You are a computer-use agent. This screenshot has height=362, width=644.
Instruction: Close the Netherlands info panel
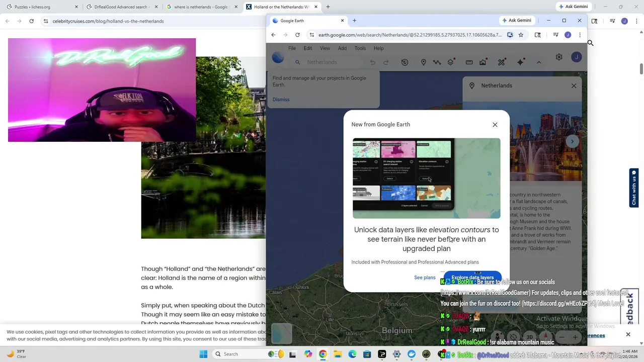(x=574, y=85)
